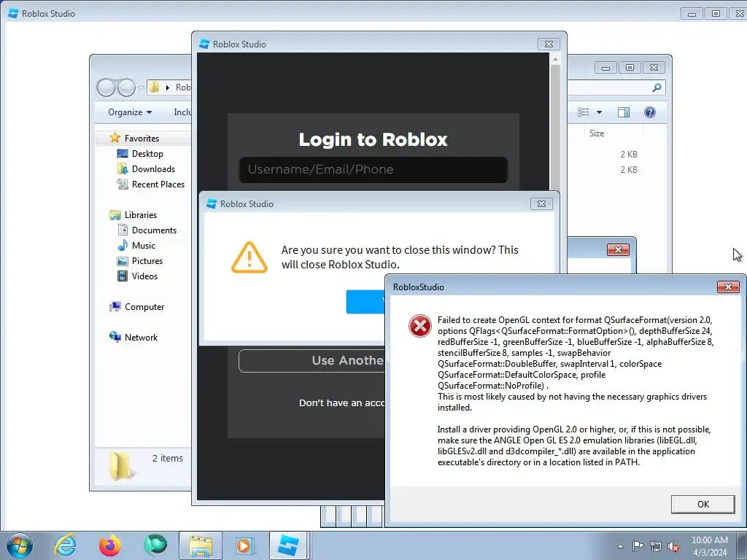Select Favorites in Explorer sidebar
This screenshot has height=560, width=747.
tap(142, 138)
